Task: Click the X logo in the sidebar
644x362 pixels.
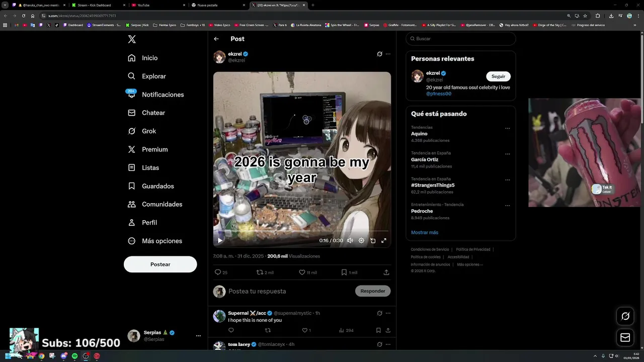Action: pos(132,39)
